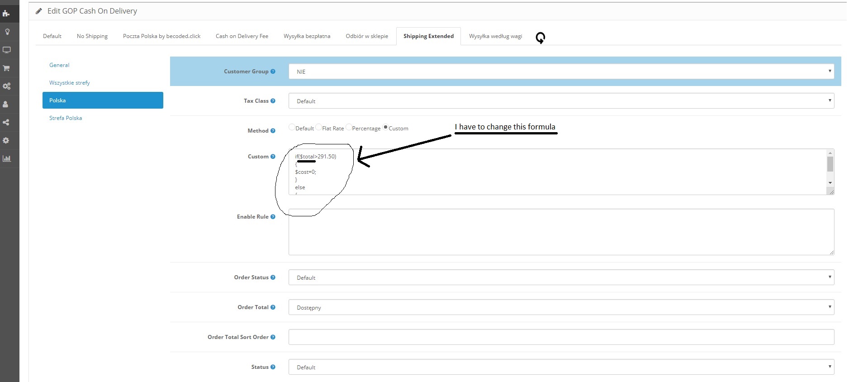Image resolution: width=868 pixels, height=382 pixels.
Task: Select the Custom method radio button
Action: tap(385, 127)
